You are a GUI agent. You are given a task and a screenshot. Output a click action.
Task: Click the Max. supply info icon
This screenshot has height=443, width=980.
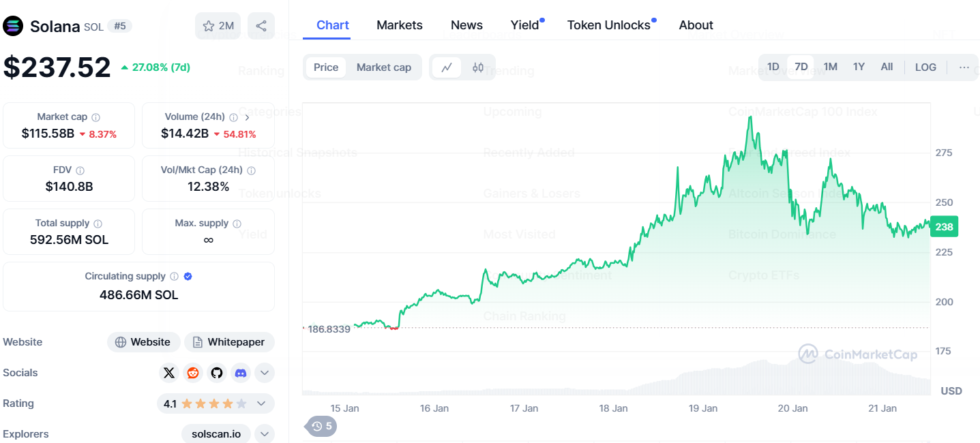[237, 224]
